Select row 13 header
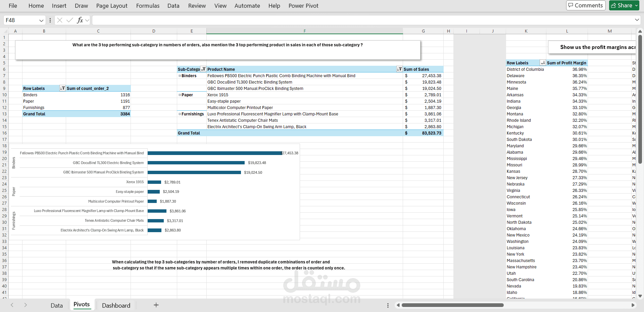This screenshot has height=312, width=644. (x=4, y=114)
